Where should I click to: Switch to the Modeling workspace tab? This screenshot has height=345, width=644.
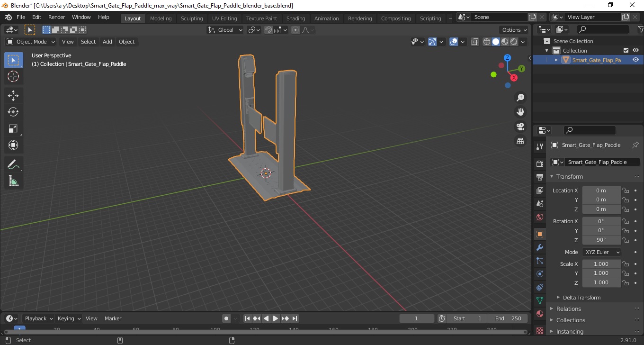pos(161,18)
